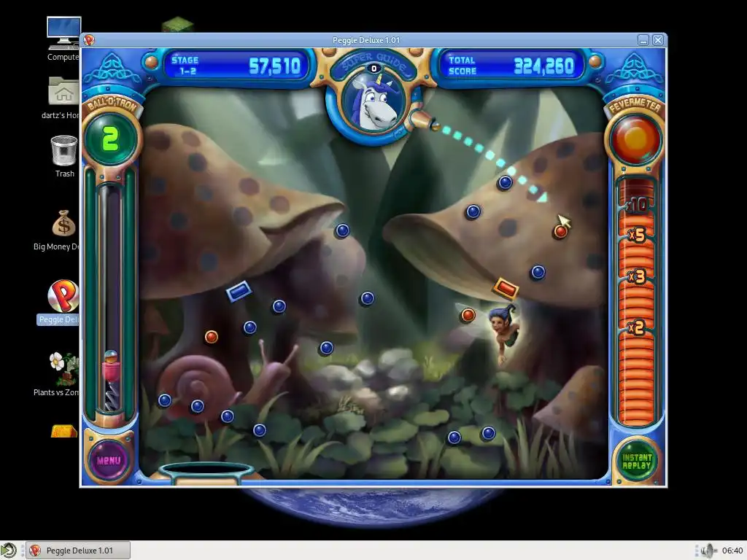
Task: Open the purple MENU button
Action: click(109, 461)
